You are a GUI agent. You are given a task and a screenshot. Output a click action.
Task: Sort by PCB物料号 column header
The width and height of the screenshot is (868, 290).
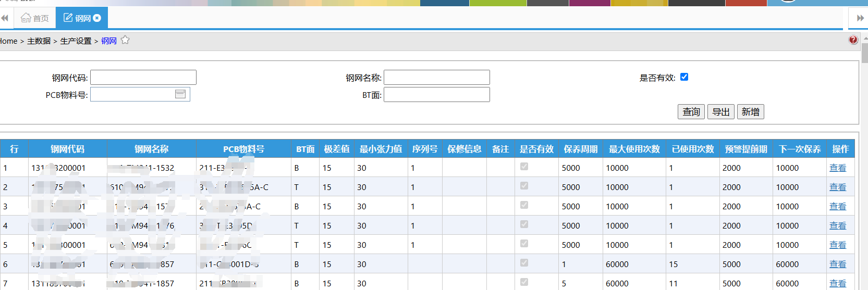tap(243, 149)
